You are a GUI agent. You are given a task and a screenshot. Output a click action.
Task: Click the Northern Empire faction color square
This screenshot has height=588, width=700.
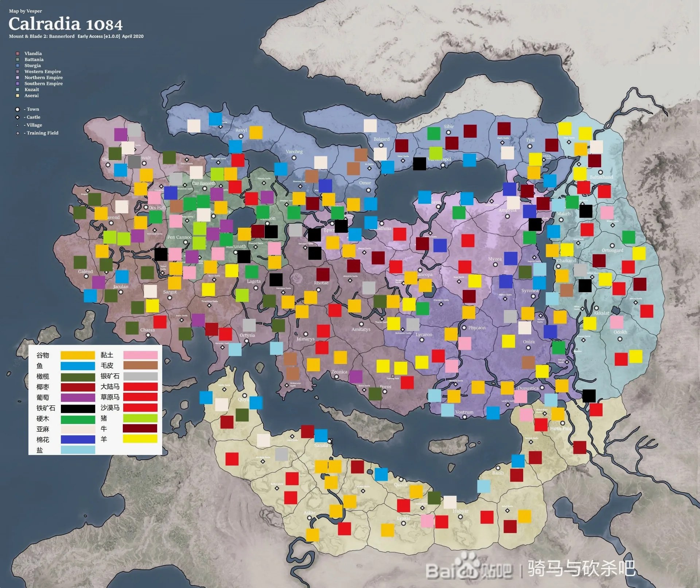(17, 78)
